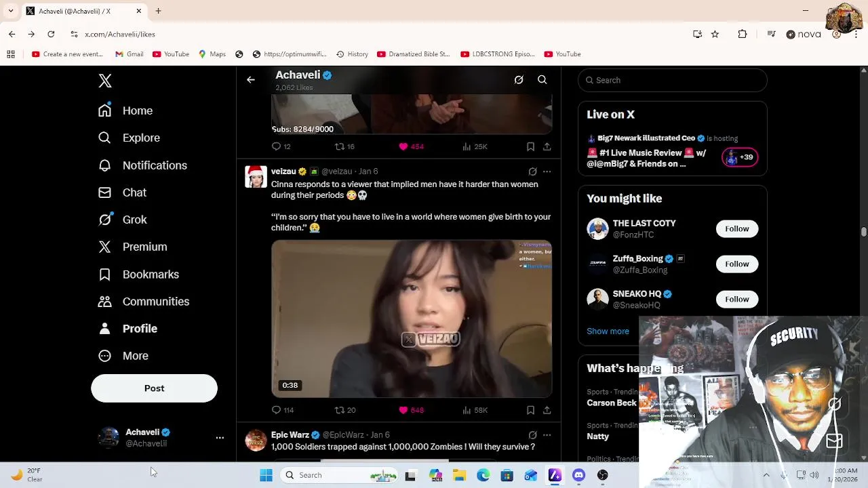Open the More menu in sidebar
This screenshot has height=488, width=868.
[123, 356]
